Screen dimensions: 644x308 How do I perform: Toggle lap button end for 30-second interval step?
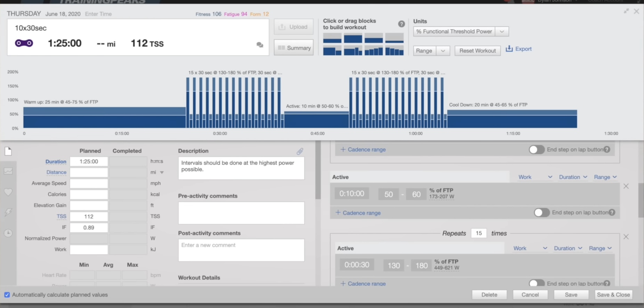[x=537, y=283]
